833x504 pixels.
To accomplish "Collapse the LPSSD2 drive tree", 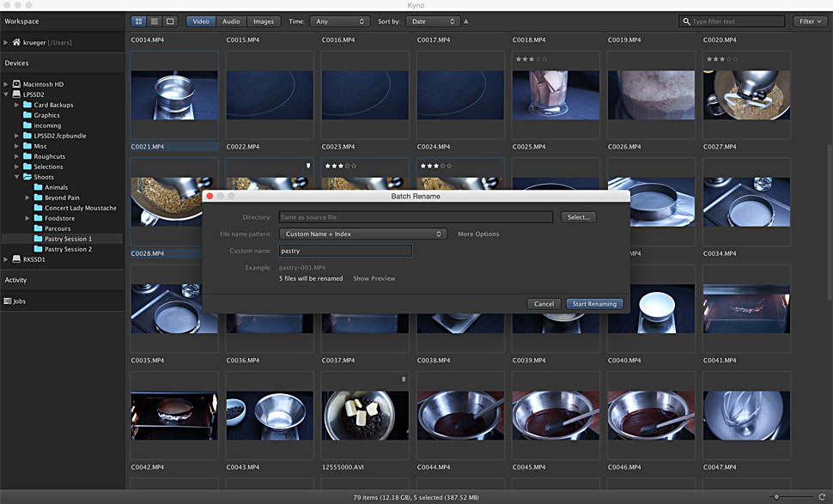I will (6, 94).
